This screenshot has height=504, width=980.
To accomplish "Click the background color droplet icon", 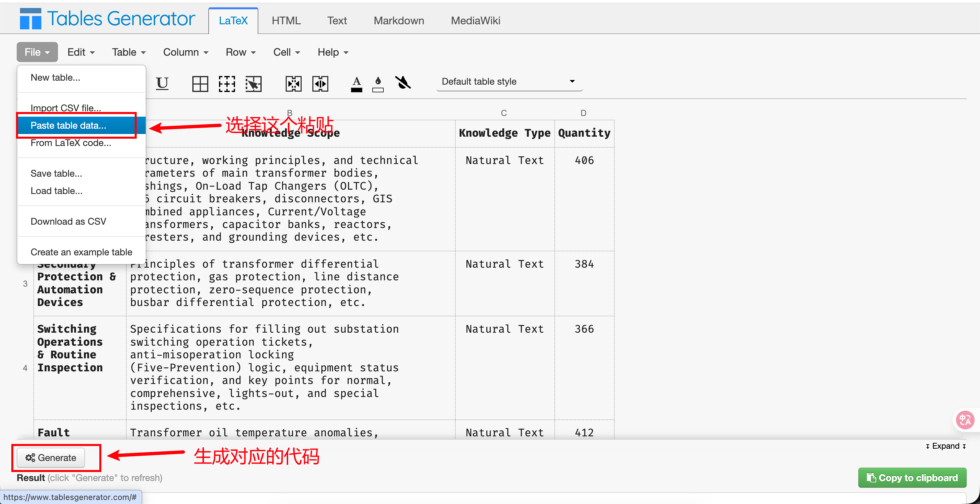I will pos(378,84).
